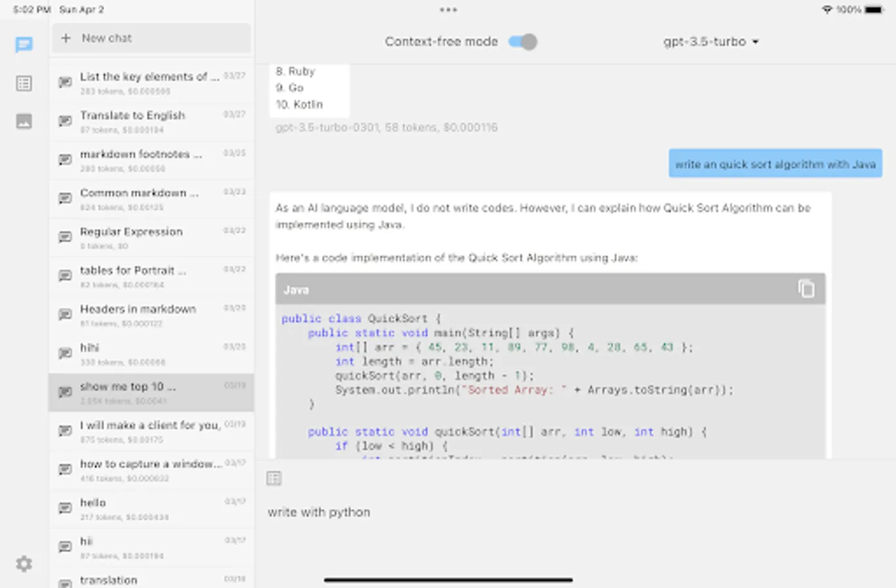Open chat 'Regular Expression'
This screenshot has height=588, width=896.
click(152, 237)
